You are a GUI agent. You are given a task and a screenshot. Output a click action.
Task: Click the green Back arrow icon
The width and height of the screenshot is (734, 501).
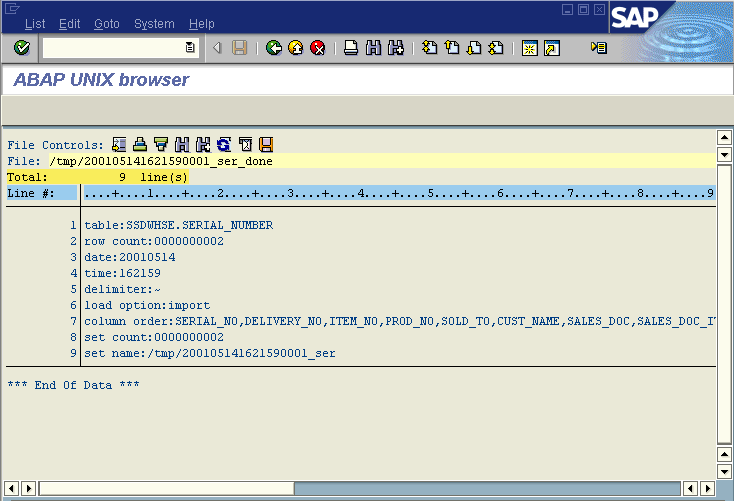pos(274,48)
